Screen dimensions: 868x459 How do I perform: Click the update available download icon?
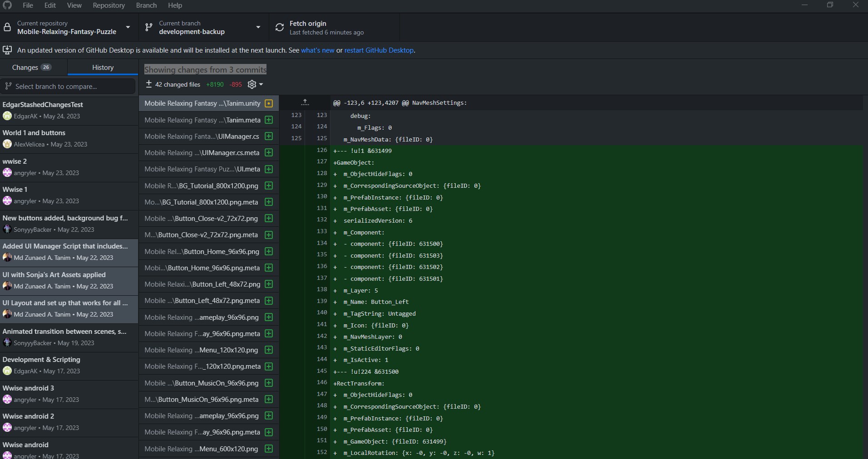[7, 50]
